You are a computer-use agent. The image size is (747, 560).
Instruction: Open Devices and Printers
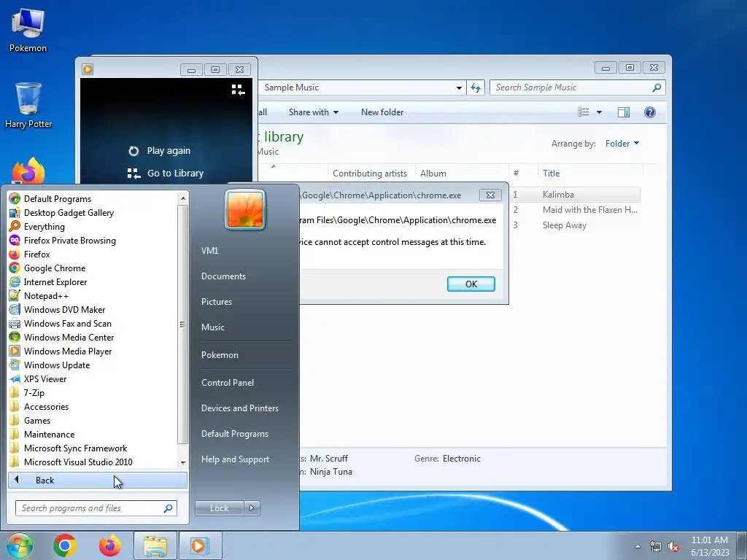pos(239,408)
